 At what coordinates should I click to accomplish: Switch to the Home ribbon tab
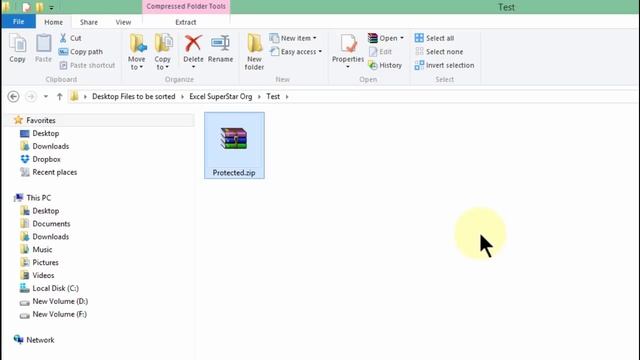[53, 22]
